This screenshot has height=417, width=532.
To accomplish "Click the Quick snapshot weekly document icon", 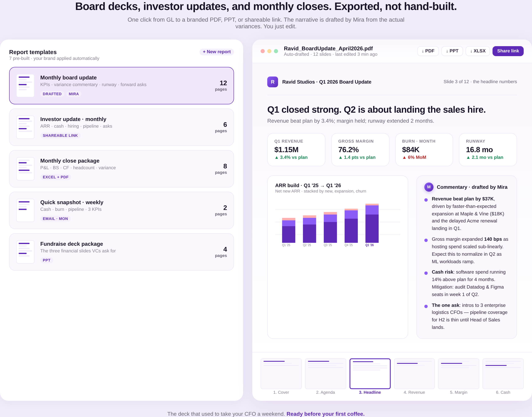I will point(25,210).
